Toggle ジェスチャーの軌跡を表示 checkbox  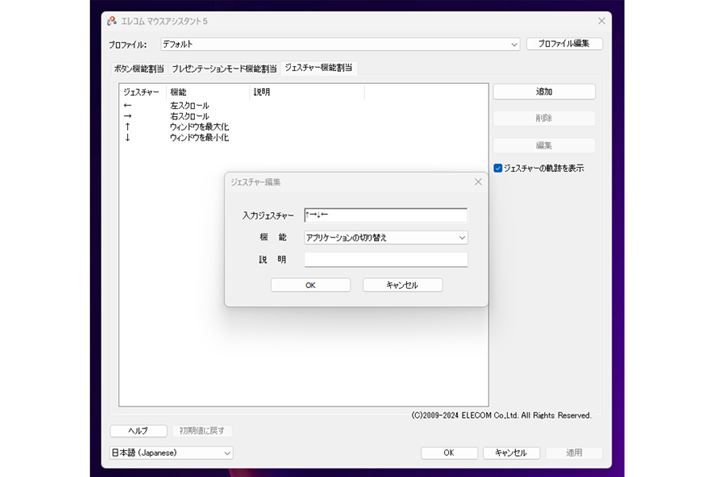(x=498, y=168)
